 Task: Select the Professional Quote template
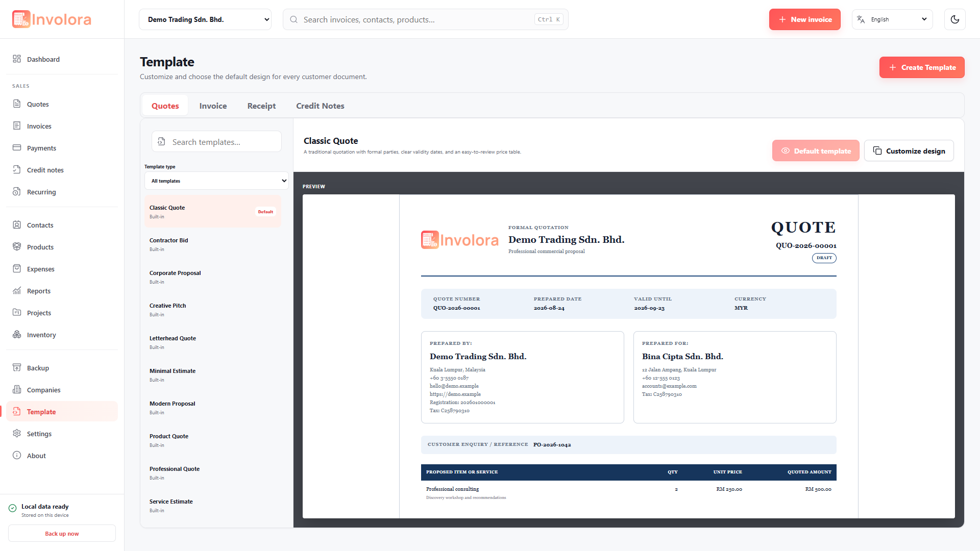click(213, 472)
